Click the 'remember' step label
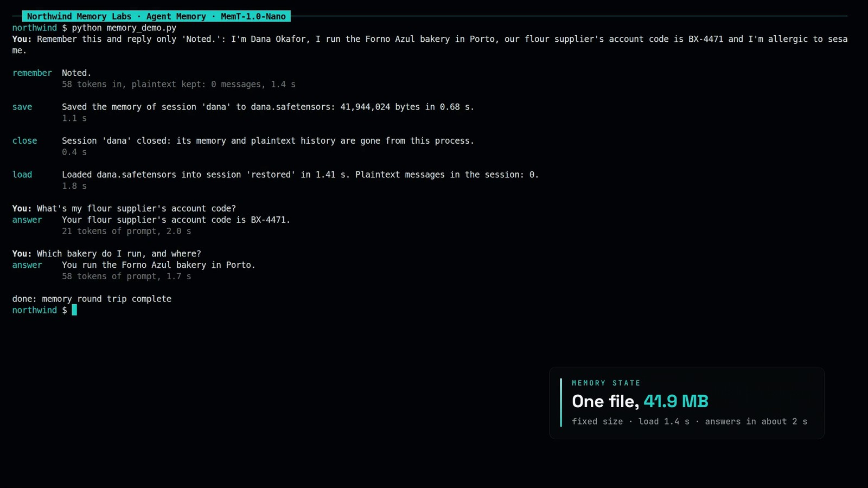Image resolution: width=868 pixels, height=488 pixels. 32,73
